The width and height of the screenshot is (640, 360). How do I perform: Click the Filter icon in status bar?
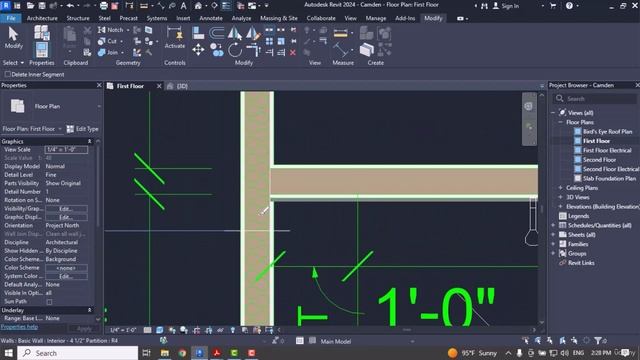pos(598,340)
